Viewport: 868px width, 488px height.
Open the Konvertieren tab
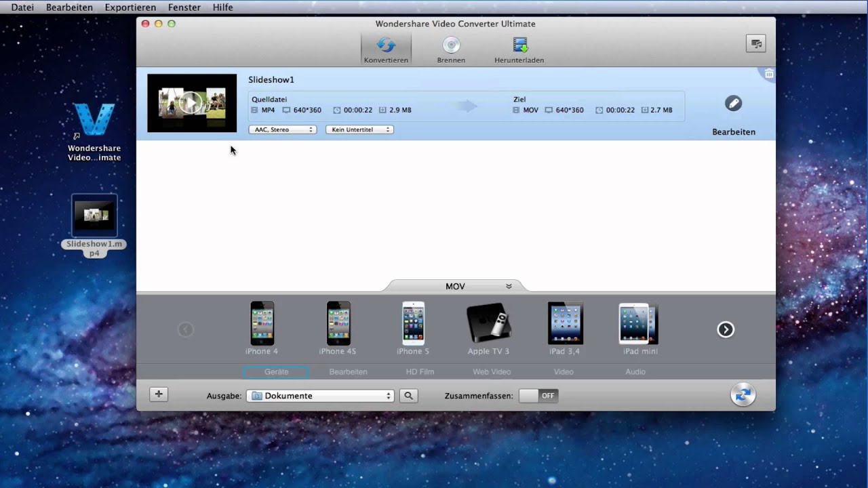(386, 49)
